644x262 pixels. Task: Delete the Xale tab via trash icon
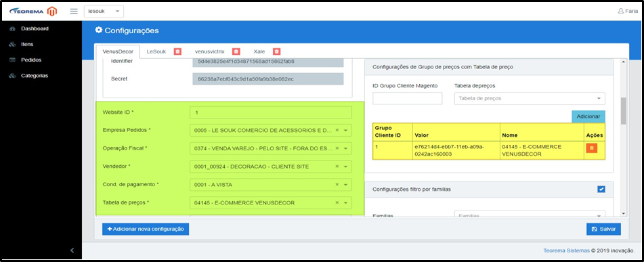277,51
